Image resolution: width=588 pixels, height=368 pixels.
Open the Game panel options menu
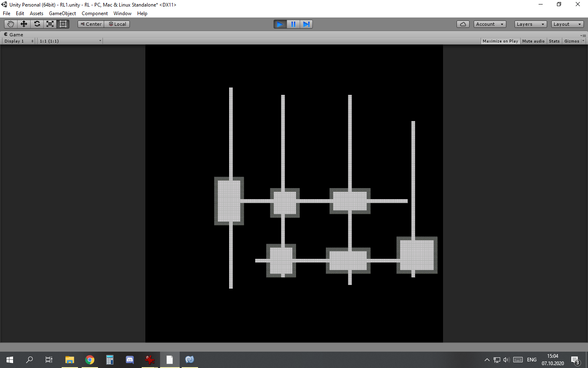point(583,35)
